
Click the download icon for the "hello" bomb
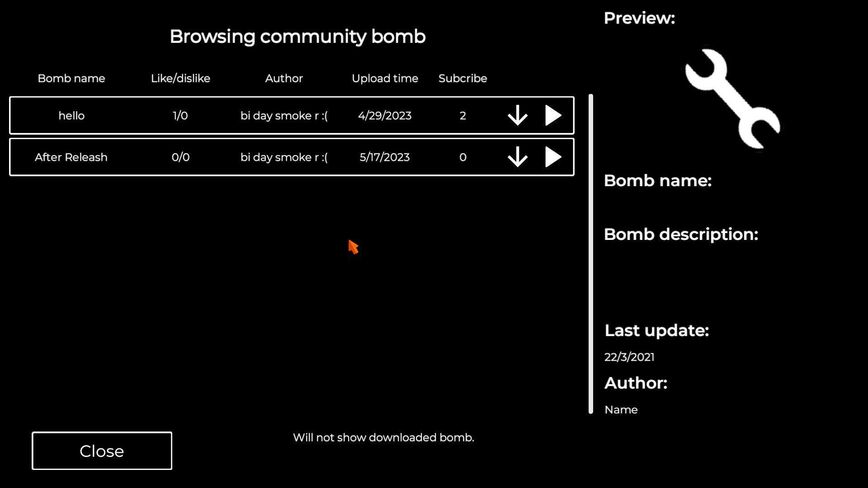[x=518, y=115]
